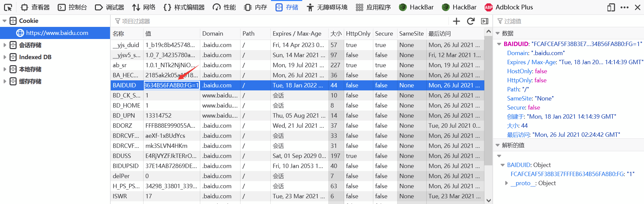Select the ISWR cookie row
Viewport: 644px width, 204px height.
[297, 196]
